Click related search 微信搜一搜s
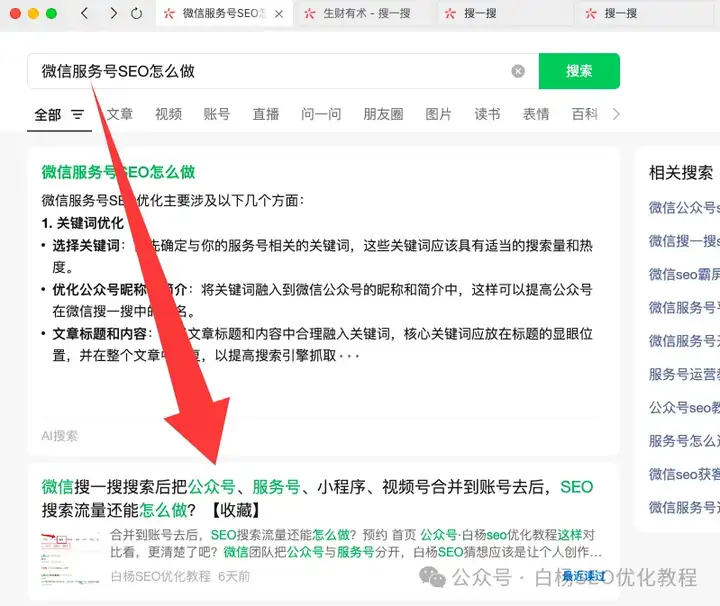This screenshot has width=720, height=606. (684, 241)
